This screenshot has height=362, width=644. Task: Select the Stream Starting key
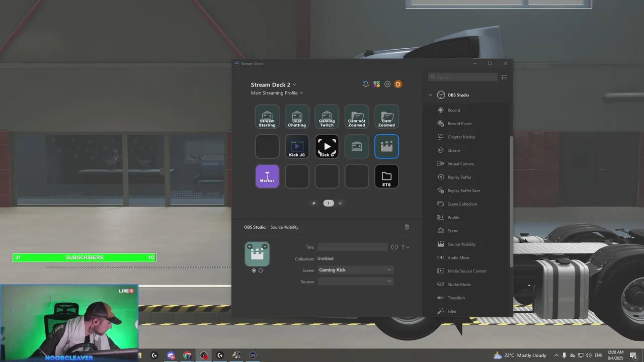267,117
